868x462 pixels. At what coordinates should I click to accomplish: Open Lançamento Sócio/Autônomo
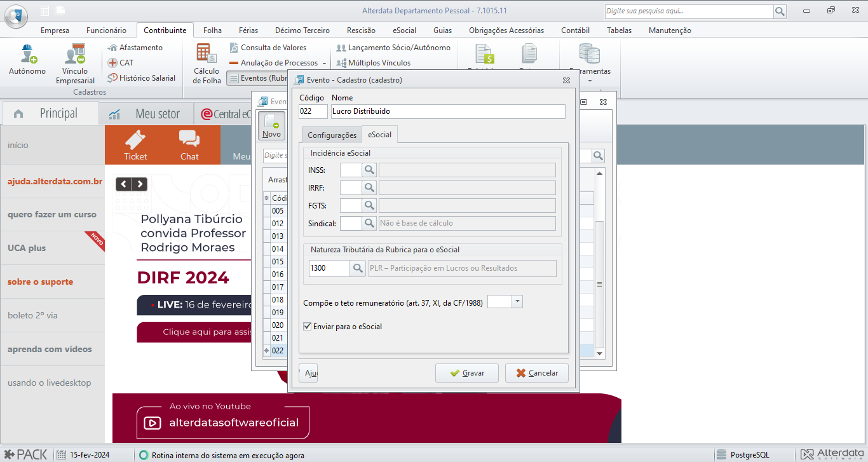[393, 48]
